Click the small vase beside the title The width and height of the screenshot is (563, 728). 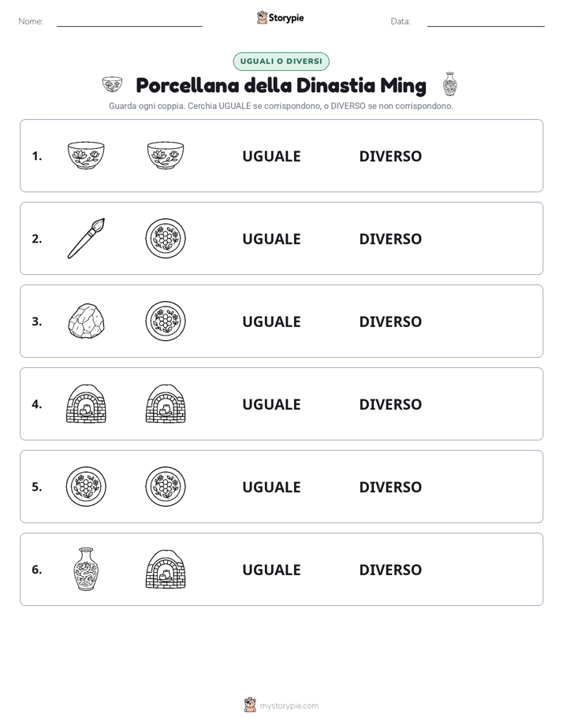(x=449, y=84)
